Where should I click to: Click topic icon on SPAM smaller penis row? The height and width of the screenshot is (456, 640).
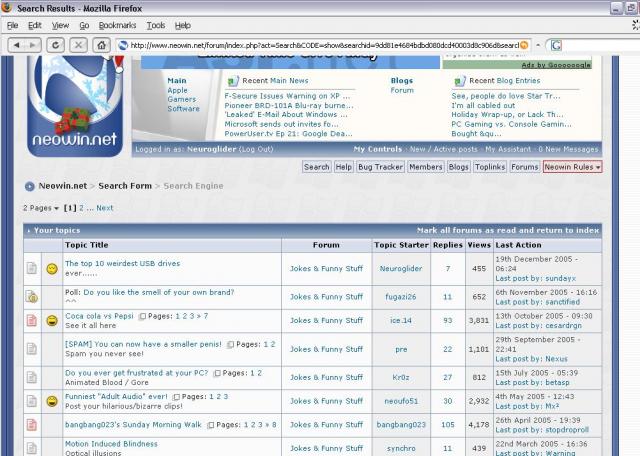(x=32, y=349)
